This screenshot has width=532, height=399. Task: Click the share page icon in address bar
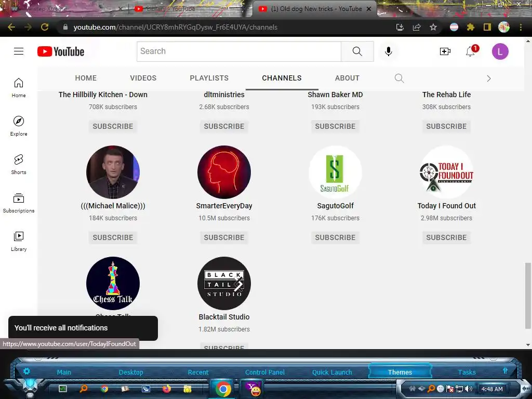pos(417,27)
